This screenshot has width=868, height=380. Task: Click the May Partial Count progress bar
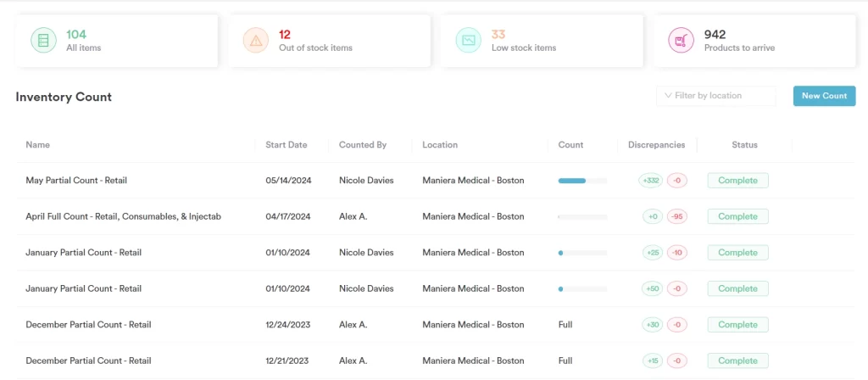[x=582, y=181]
